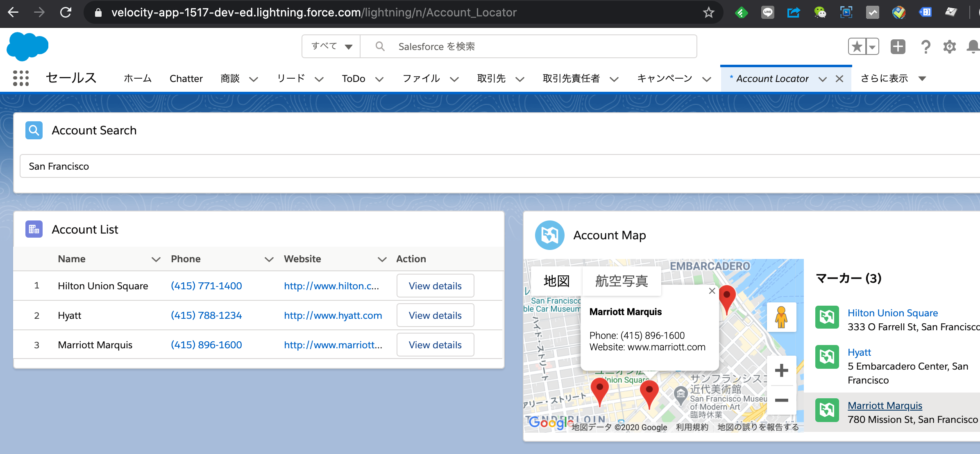Image resolution: width=980 pixels, height=454 pixels.
Task: Switch the map to 航空写真 view
Action: [622, 281]
